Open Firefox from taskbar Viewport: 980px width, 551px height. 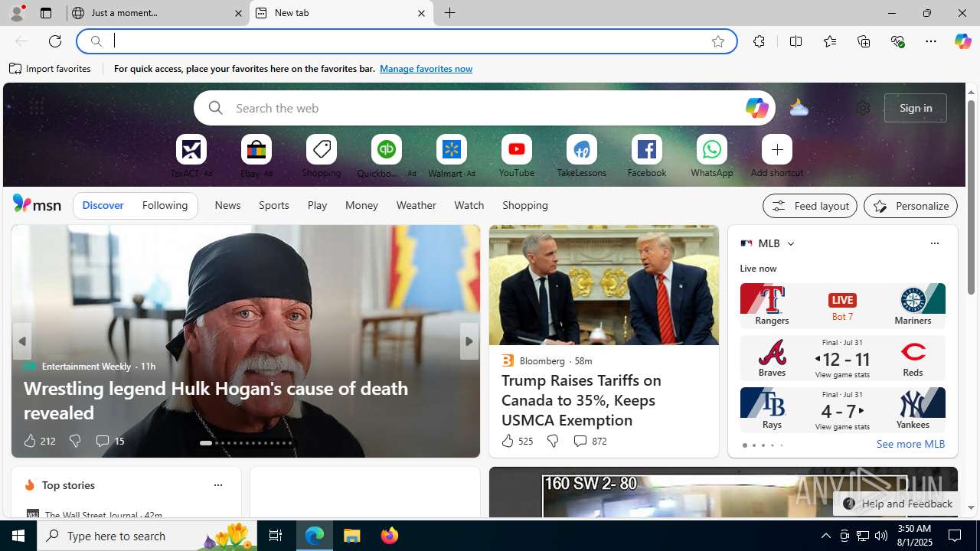[390, 536]
